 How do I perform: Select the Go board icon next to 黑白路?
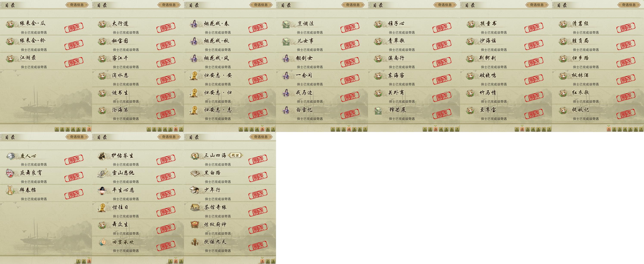point(195,173)
